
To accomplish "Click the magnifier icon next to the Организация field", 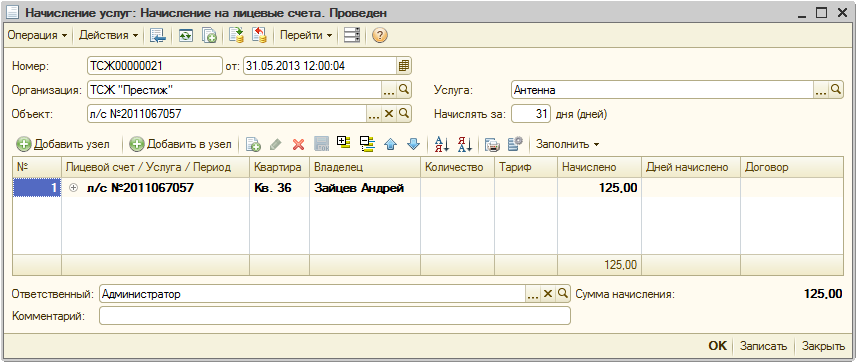I will point(404,90).
